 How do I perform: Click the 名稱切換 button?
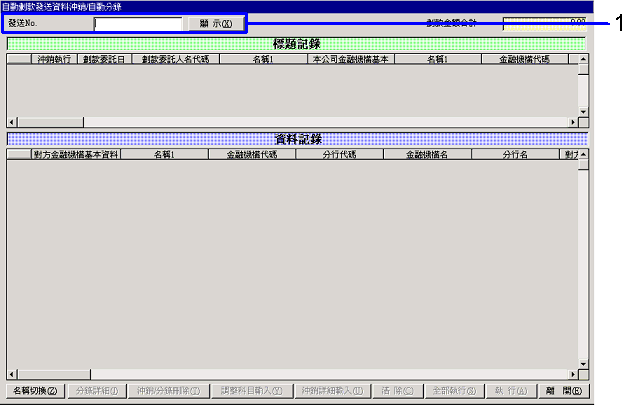(x=35, y=390)
